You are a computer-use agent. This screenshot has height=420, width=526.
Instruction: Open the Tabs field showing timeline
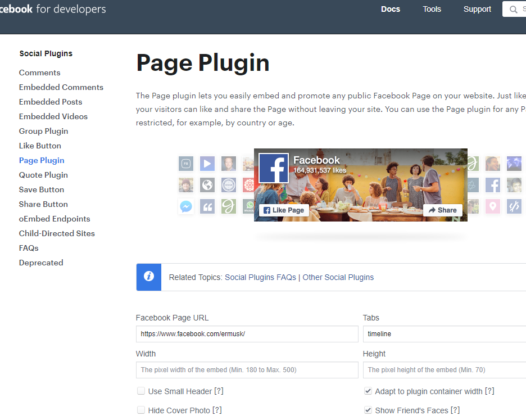[x=444, y=333]
